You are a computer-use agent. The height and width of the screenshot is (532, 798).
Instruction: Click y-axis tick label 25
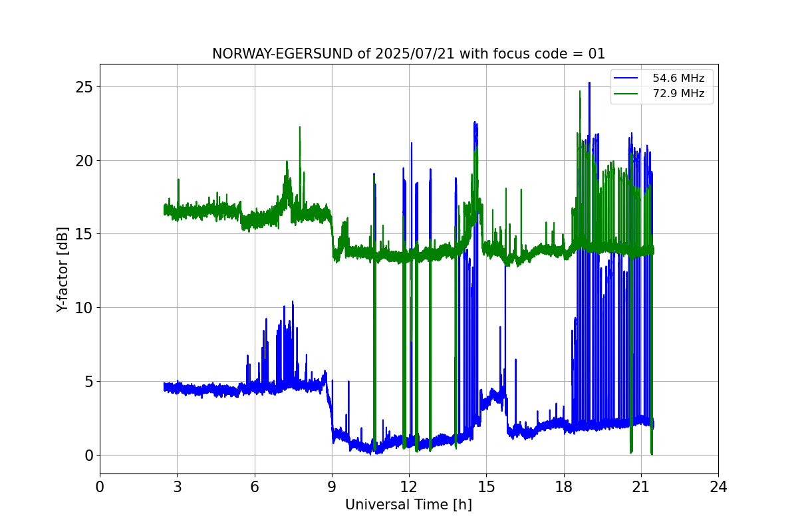click(84, 87)
